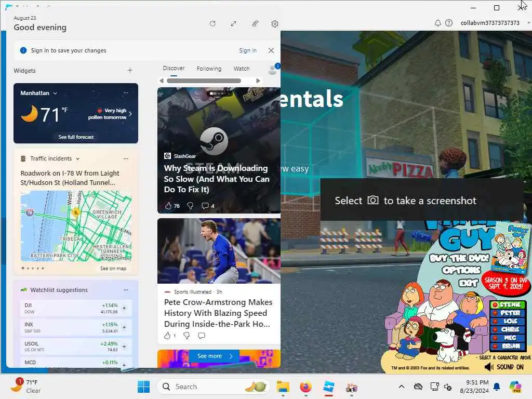532x399 pixels.
Task: Click See full forecast
Action: (76, 137)
